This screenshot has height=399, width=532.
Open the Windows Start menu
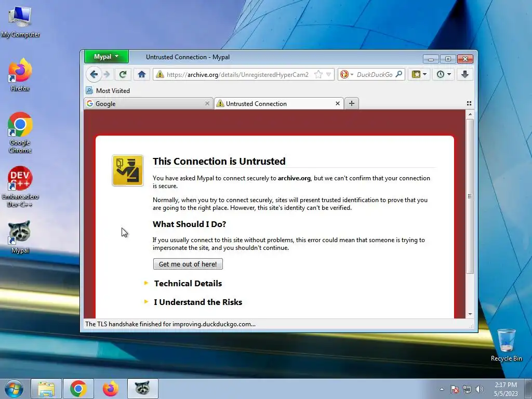pos(14,389)
